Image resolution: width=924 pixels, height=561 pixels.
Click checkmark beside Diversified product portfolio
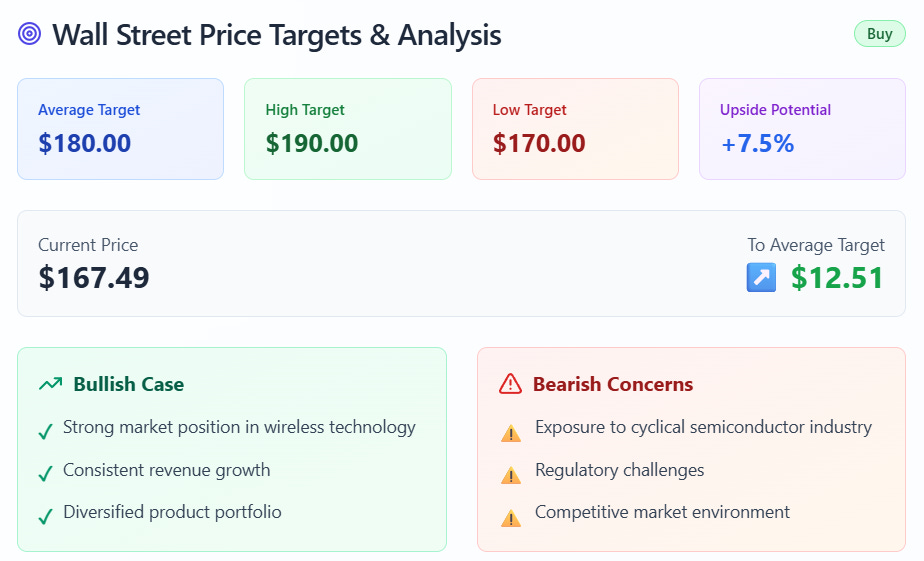[45, 517]
